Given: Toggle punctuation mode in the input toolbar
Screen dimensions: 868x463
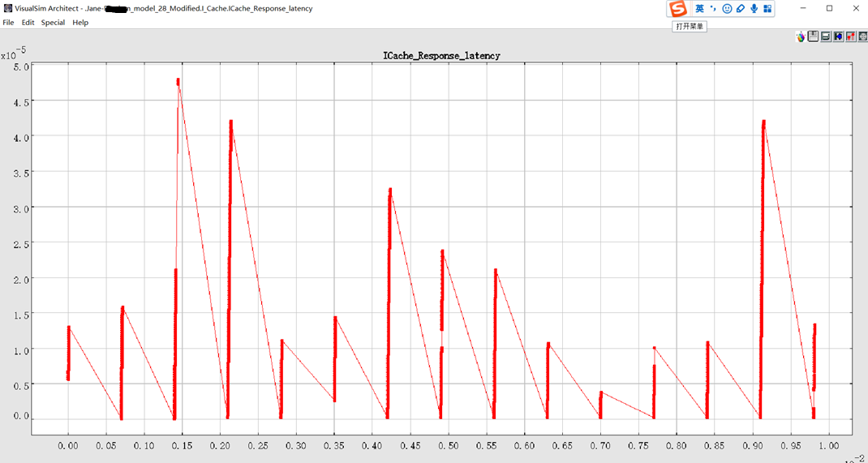Looking at the screenshot, I should pos(713,9).
